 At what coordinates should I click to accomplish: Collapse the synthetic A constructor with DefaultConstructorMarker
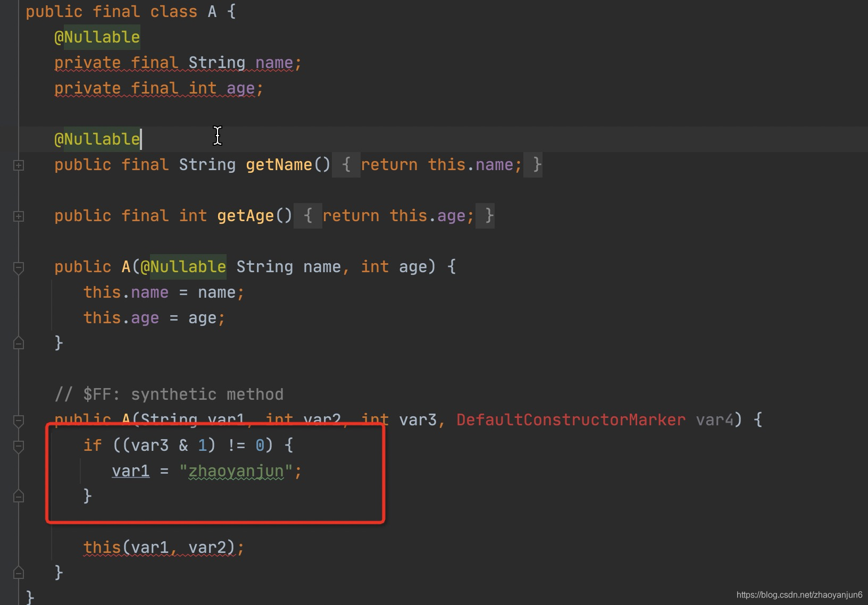click(19, 421)
